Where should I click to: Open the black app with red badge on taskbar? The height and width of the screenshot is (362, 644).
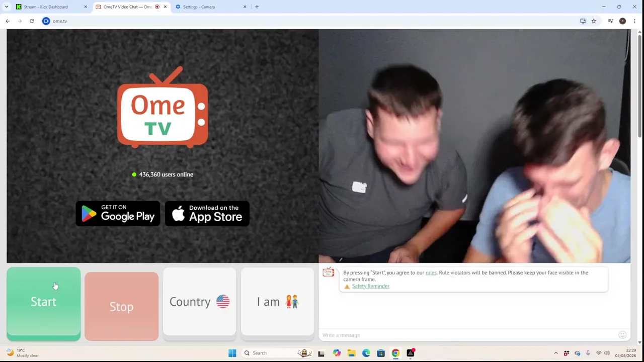411,353
